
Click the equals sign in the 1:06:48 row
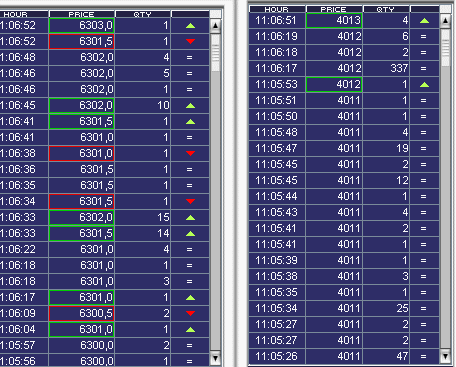tap(190, 58)
